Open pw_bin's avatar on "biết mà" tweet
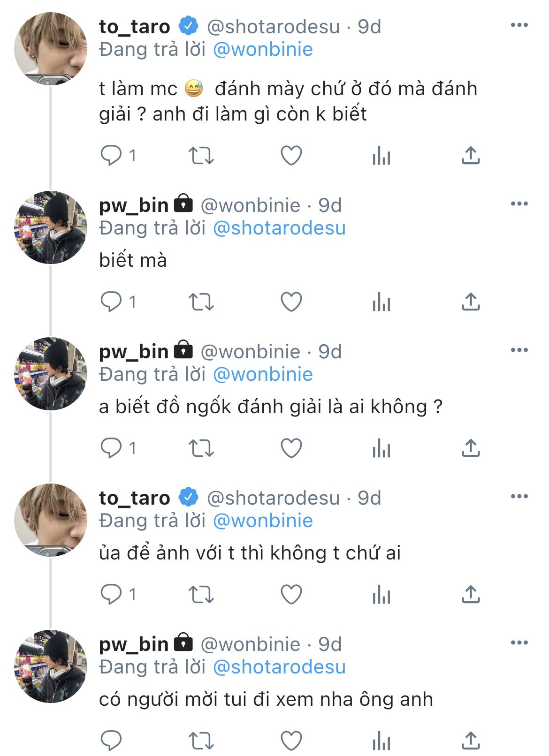Viewport: 549px width, 756px height. 51,227
